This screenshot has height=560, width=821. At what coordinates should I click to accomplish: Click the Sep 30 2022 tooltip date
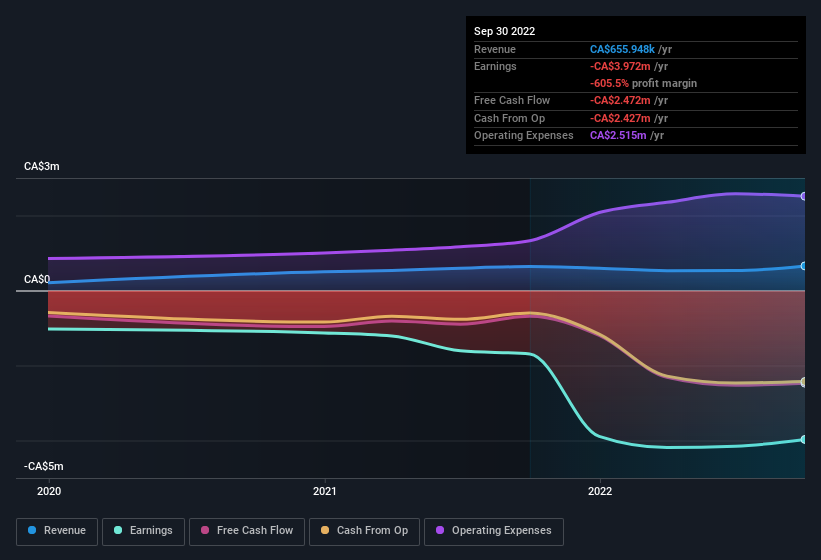pyautogui.click(x=504, y=31)
